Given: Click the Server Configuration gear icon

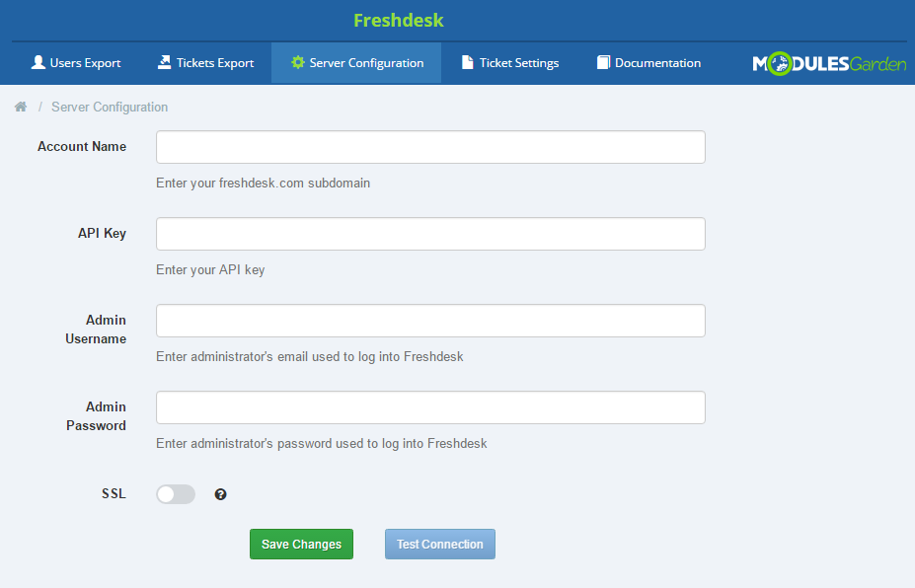Looking at the screenshot, I should [298, 62].
